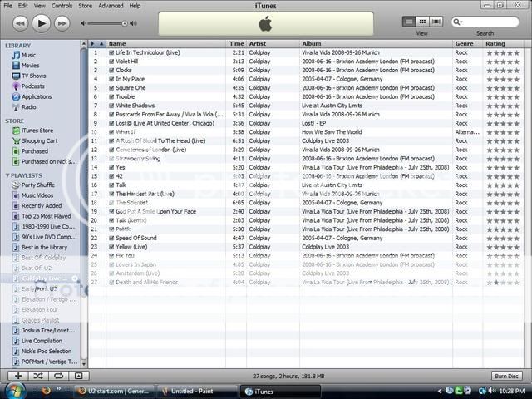532x399 pixels.
Task: Uncheck Clocks song checkbox
Action: coord(111,70)
